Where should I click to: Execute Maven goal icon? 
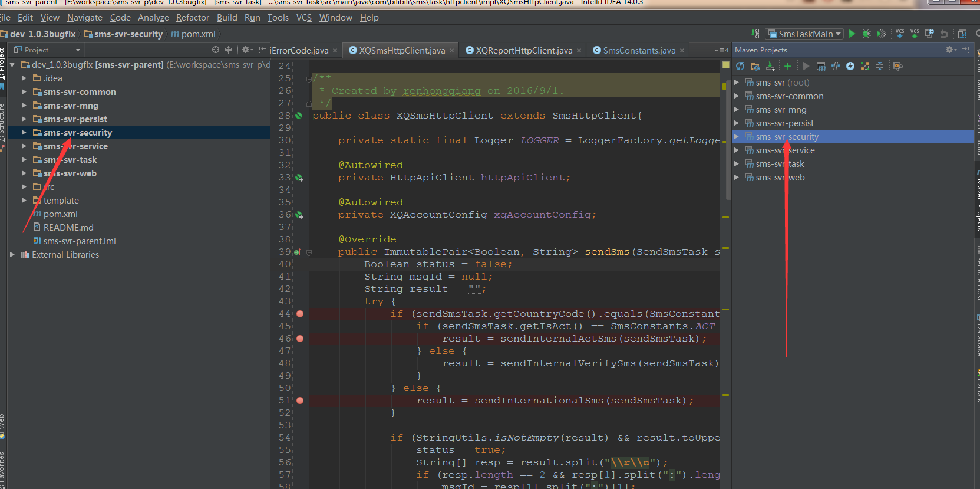tap(821, 66)
